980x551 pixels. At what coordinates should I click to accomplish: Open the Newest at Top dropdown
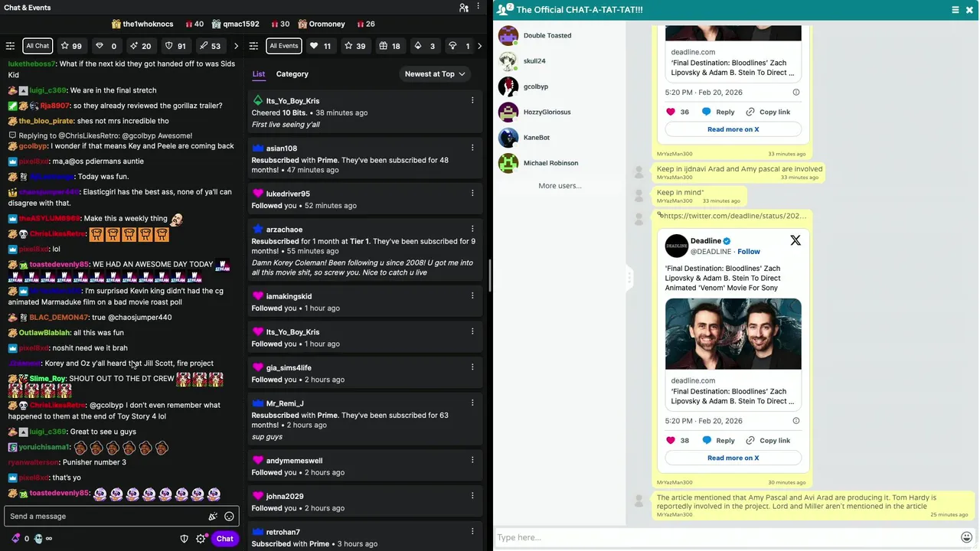point(435,74)
